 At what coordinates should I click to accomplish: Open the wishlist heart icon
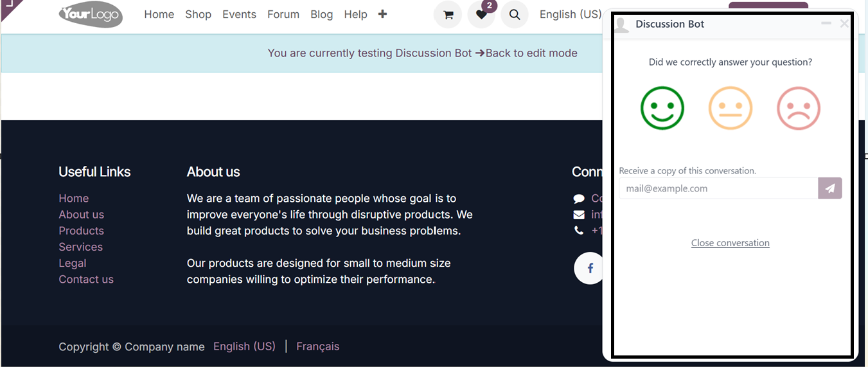pos(481,14)
